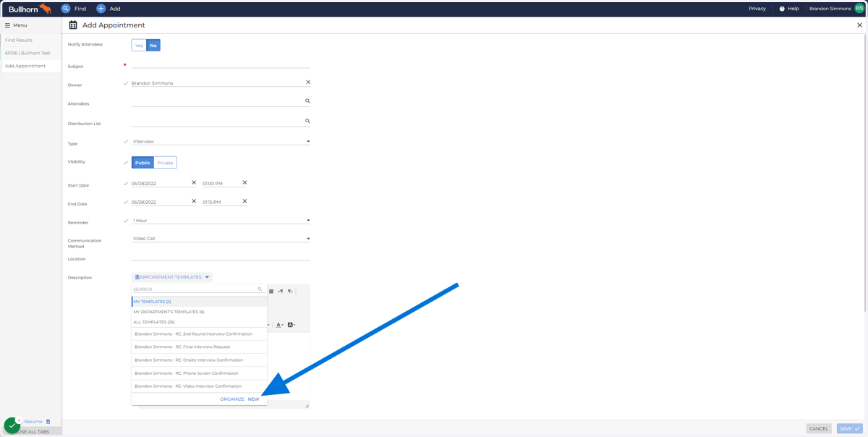This screenshot has width=868, height=437.
Task: Select All Templates (25) tab
Action: pyautogui.click(x=199, y=322)
